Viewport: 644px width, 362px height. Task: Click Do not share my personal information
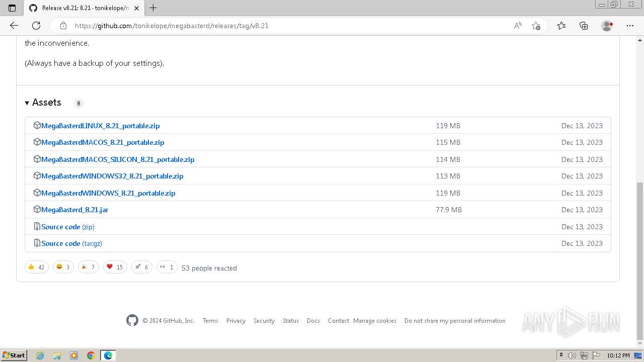tap(455, 321)
